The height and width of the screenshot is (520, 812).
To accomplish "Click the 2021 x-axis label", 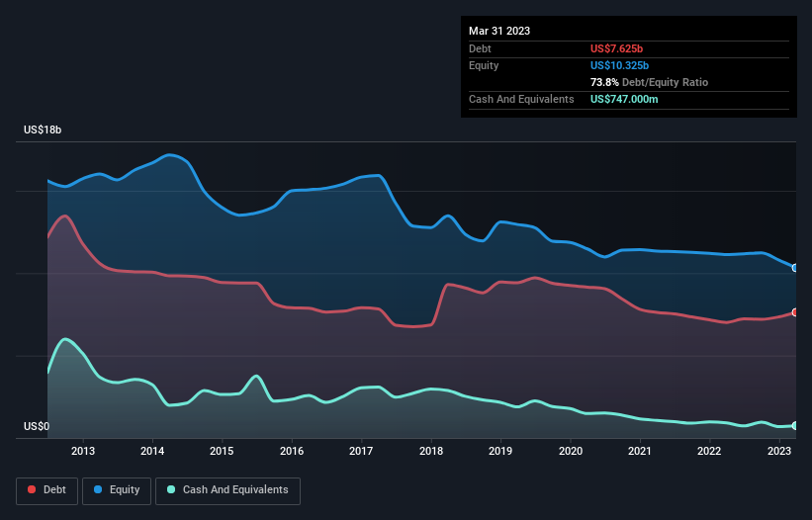I will coord(640,451).
